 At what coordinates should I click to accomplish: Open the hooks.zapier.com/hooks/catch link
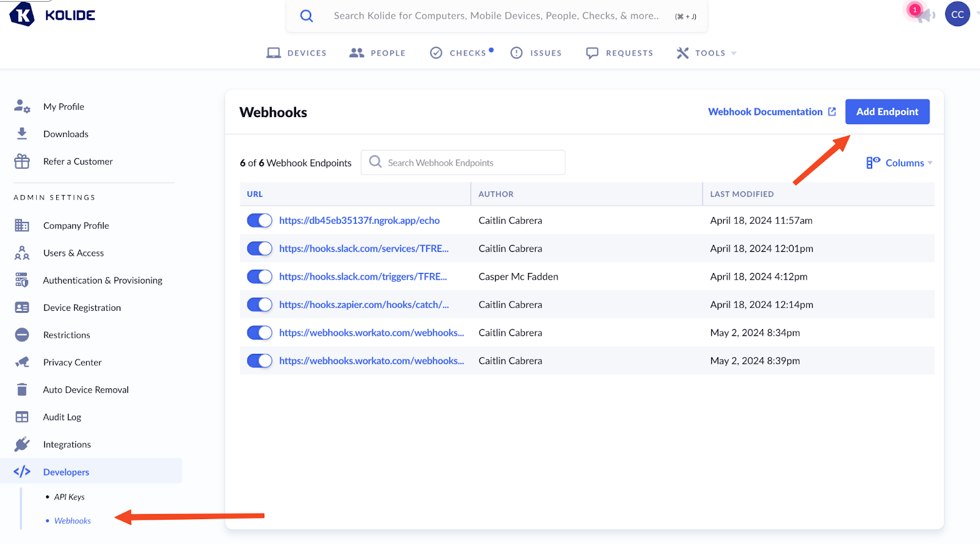click(x=364, y=305)
